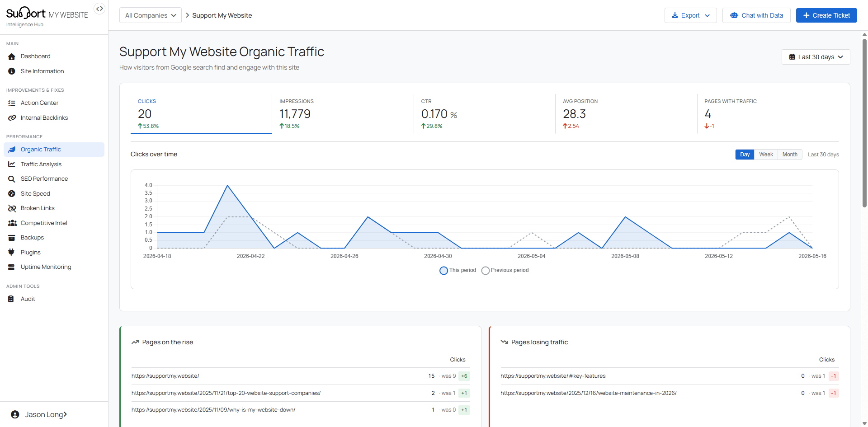This screenshot has width=868, height=427.
Task: Click the Pages on the rise trend icon
Action: (135, 342)
